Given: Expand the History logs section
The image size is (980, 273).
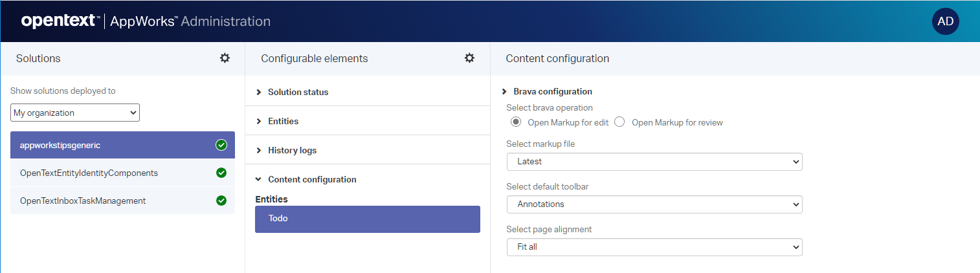Looking at the screenshot, I should click(292, 150).
